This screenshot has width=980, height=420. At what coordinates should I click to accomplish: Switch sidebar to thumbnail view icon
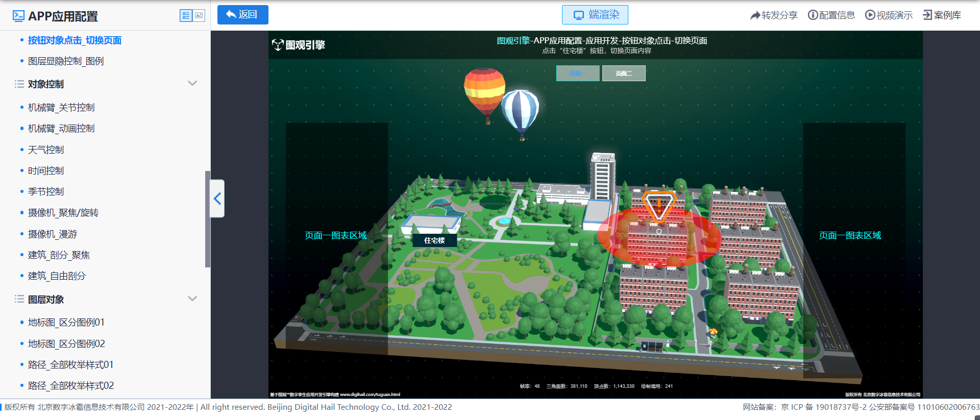click(199, 16)
